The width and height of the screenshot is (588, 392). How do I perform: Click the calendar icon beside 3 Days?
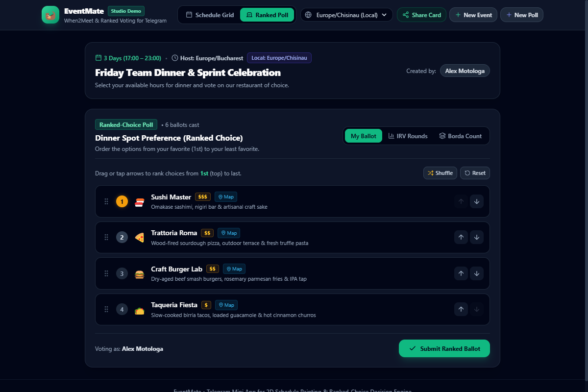(x=98, y=58)
